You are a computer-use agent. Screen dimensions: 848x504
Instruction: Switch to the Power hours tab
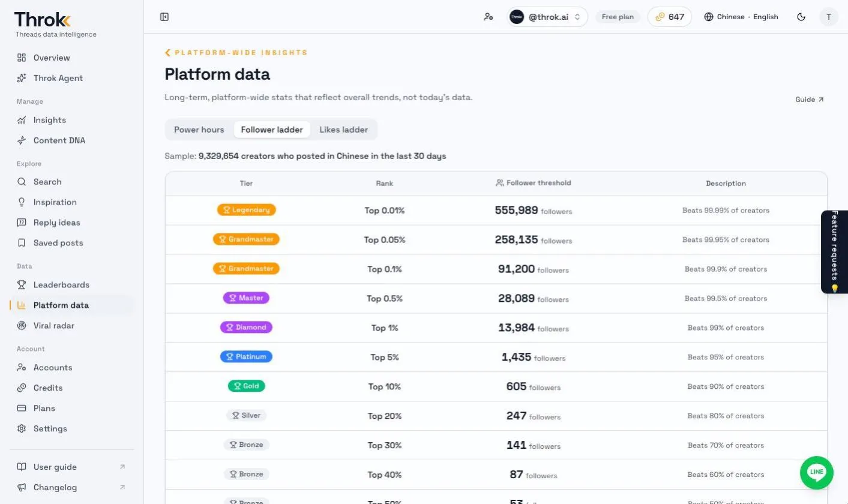click(x=199, y=130)
